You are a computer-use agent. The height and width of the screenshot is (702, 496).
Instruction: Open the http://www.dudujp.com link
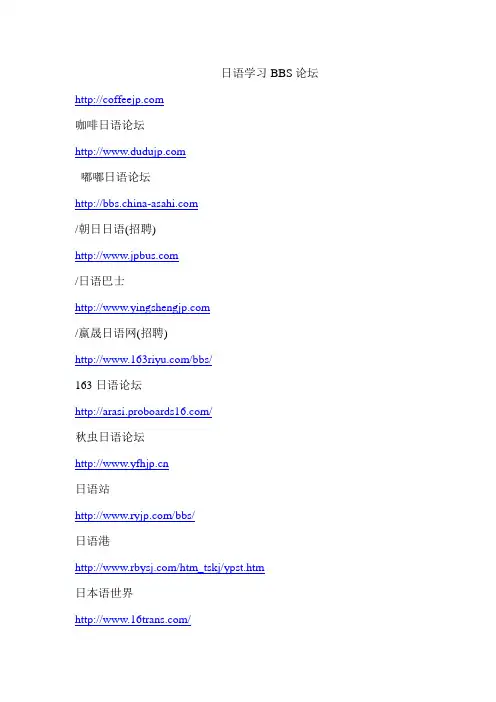[x=130, y=152]
